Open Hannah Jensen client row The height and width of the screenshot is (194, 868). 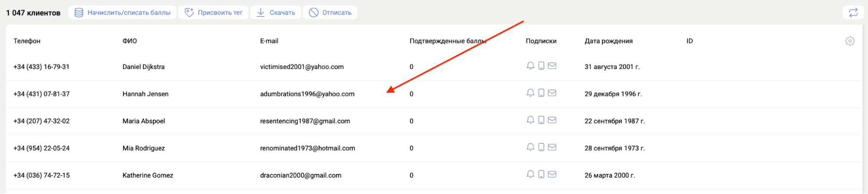(x=145, y=94)
